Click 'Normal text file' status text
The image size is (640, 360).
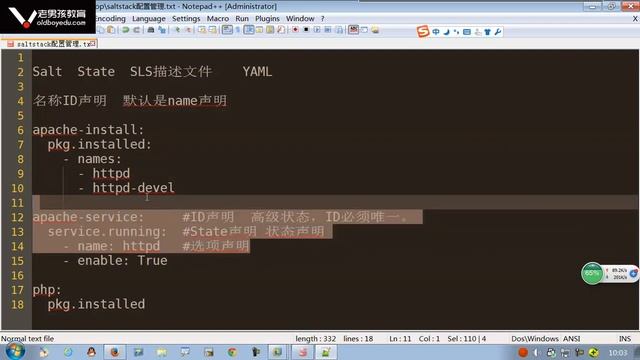point(27,339)
